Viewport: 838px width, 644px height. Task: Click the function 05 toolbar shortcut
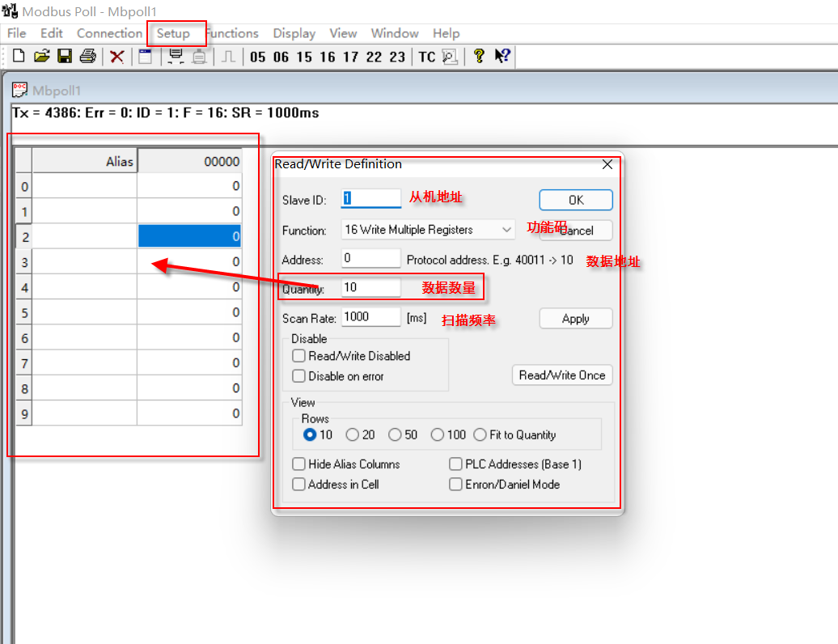258,57
